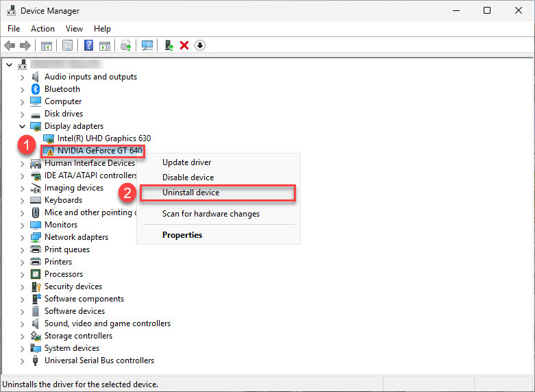Expand the Bluetooth category
This screenshot has width=535, height=392.
pos(22,89)
